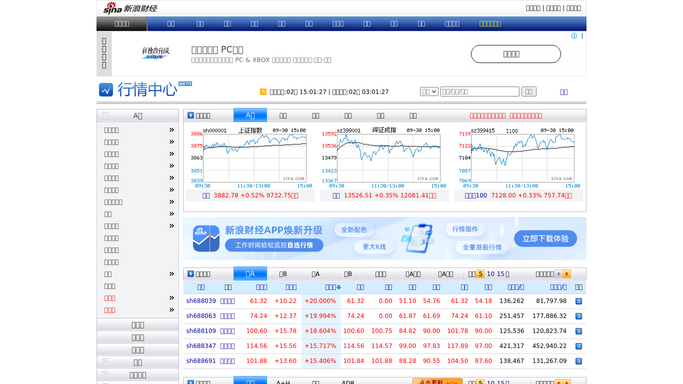Click the Sina Finance logo
This screenshot has height=384, width=683.
130,8
